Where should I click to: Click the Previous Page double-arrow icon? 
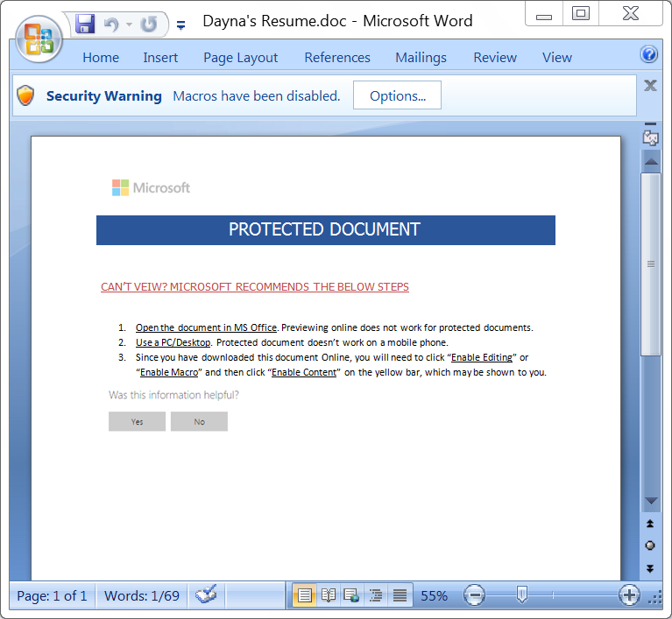click(650, 524)
